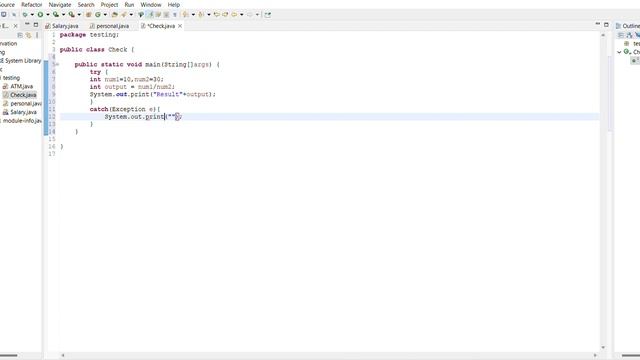Viewport: 640px width, 360px height.
Task: Toggle Word Wrap toolbar icon
Action: click(158, 15)
